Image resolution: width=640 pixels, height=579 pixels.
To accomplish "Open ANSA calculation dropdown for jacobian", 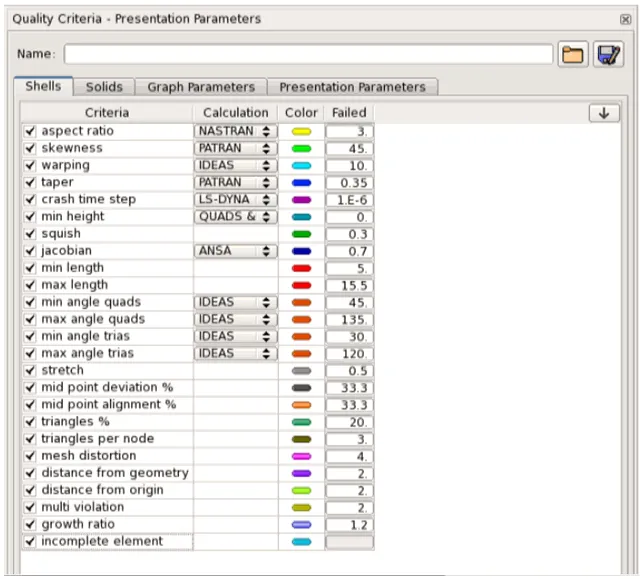I will [x=236, y=251].
